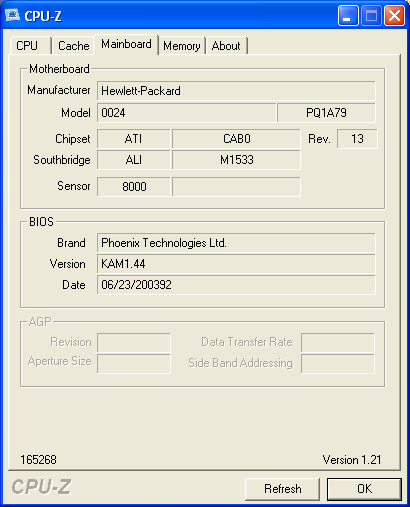
Task: Open the Cache tab
Action: pyautogui.click(x=73, y=46)
